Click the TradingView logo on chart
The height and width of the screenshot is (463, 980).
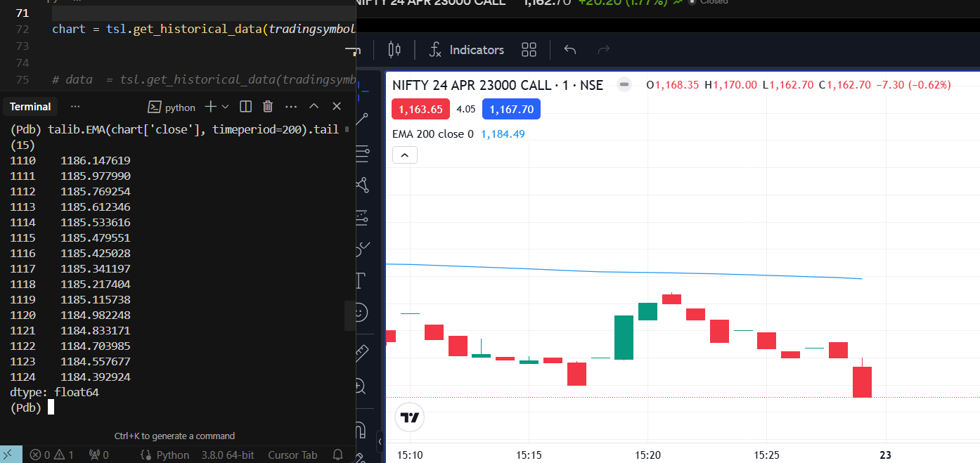click(409, 417)
